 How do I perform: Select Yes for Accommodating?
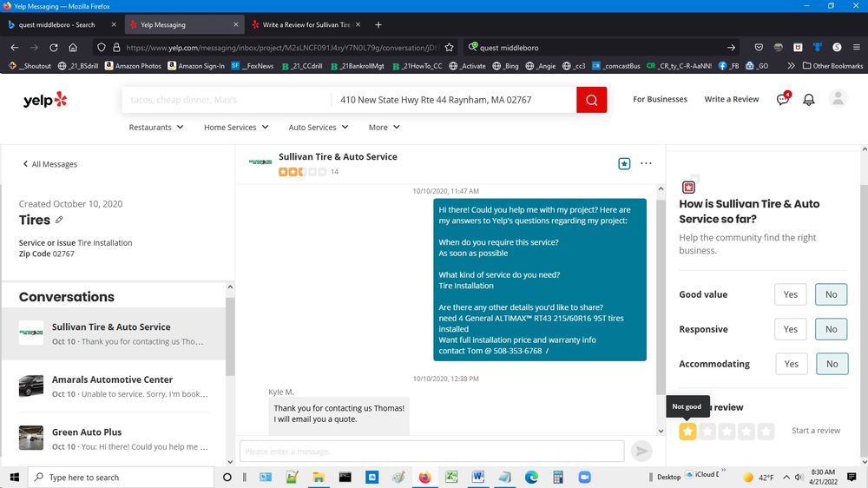(x=790, y=364)
